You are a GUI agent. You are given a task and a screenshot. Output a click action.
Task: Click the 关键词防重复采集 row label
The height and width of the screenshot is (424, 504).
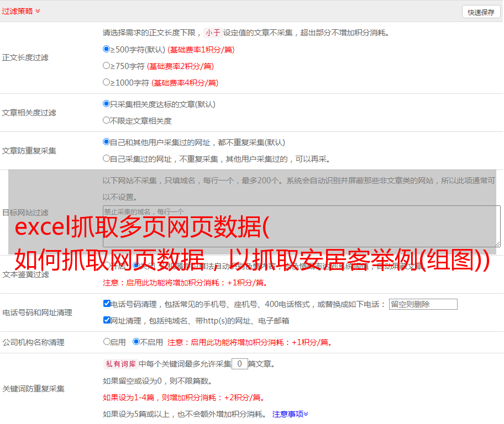pos(33,389)
